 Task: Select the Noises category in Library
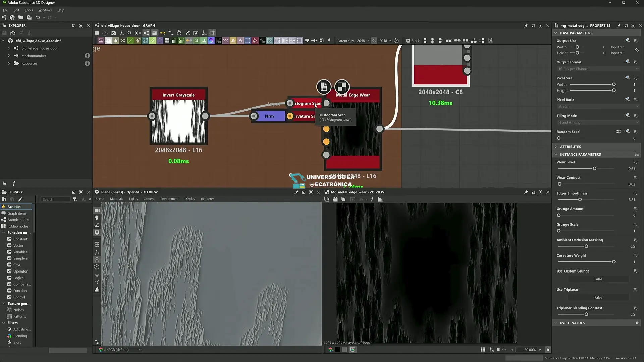pos(18,310)
